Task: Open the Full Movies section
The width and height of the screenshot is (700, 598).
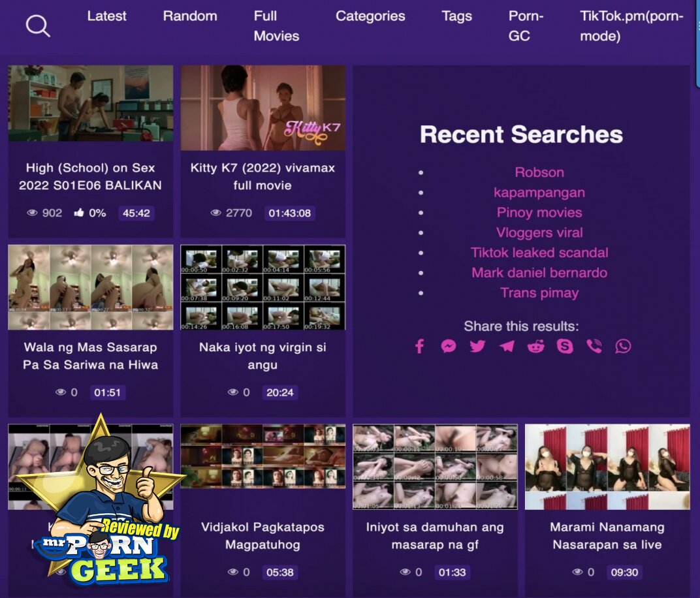Action: [276, 26]
